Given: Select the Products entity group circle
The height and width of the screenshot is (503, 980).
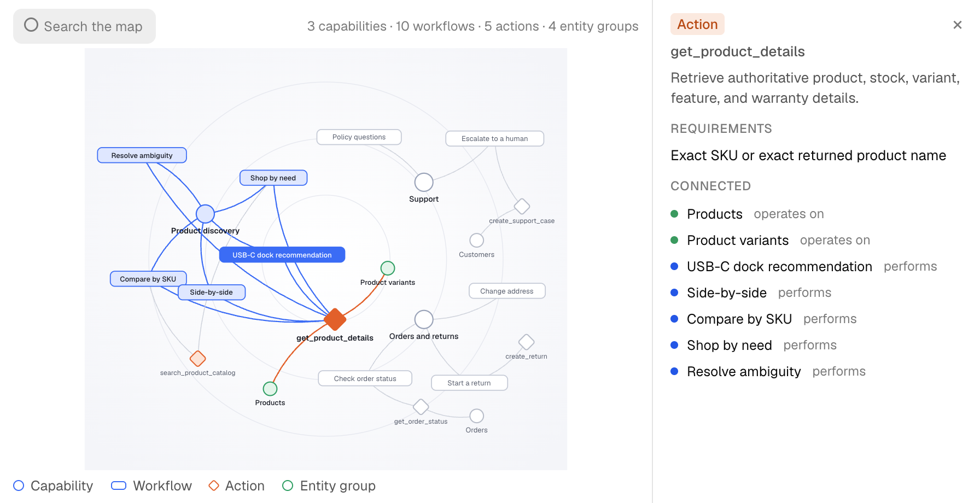Looking at the screenshot, I should click(270, 389).
